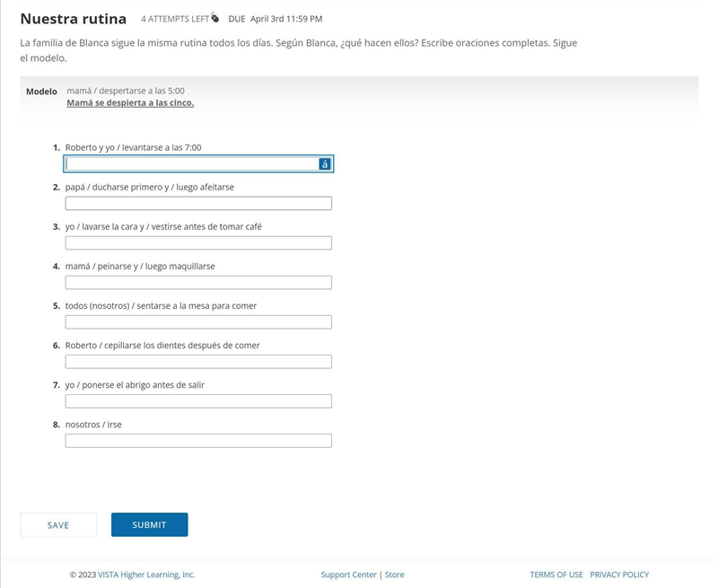Save the current answers
The image size is (718, 588).
pos(58,525)
